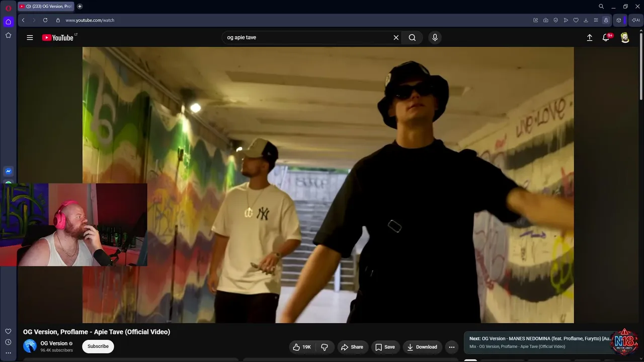Clear the search query 'og apie tave'

coord(396,37)
